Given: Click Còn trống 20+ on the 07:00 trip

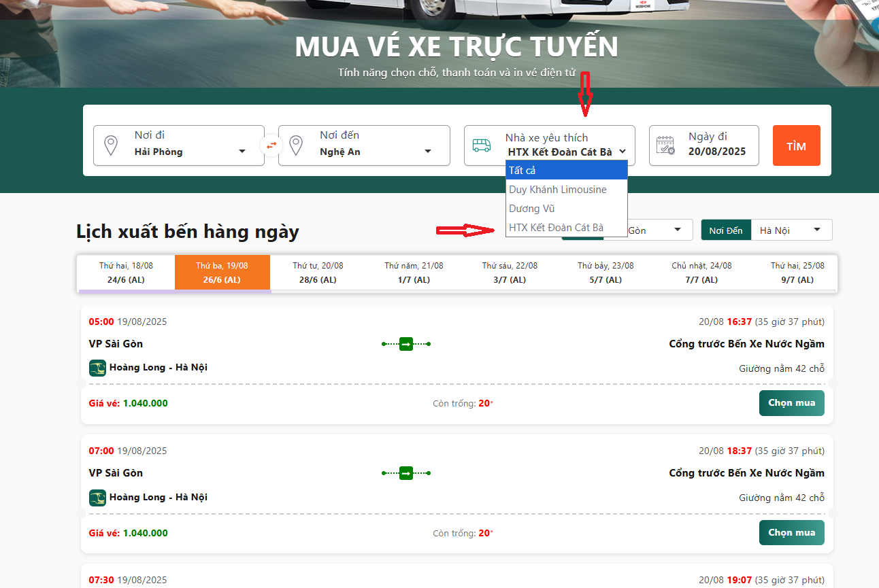Looking at the screenshot, I should tap(463, 533).
